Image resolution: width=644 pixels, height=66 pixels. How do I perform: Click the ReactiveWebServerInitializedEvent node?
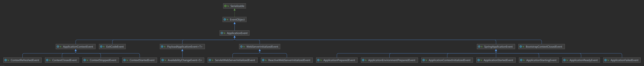click(289, 60)
